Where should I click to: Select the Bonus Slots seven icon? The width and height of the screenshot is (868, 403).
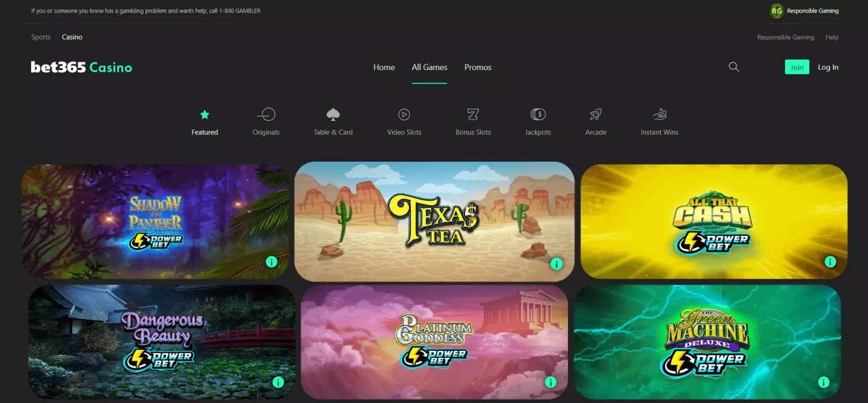pyautogui.click(x=473, y=115)
